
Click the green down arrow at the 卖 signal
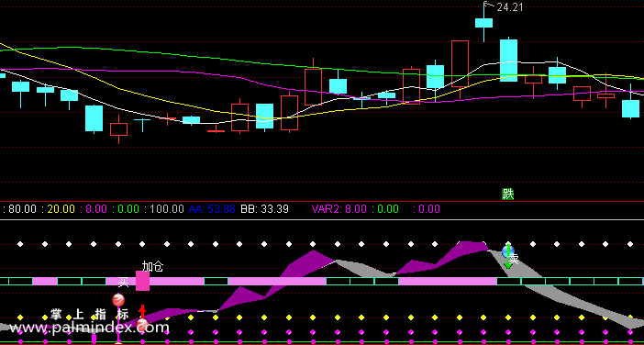pyautogui.click(x=508, y=257)
